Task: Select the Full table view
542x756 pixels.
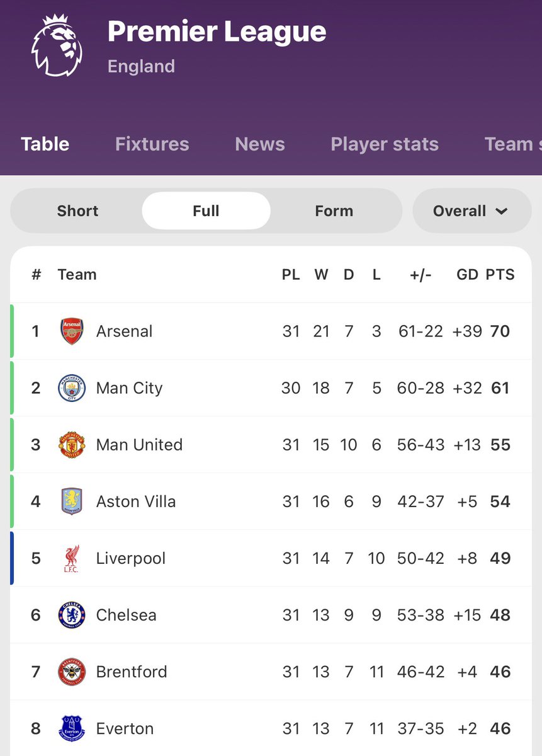Action: pos(206,211)
